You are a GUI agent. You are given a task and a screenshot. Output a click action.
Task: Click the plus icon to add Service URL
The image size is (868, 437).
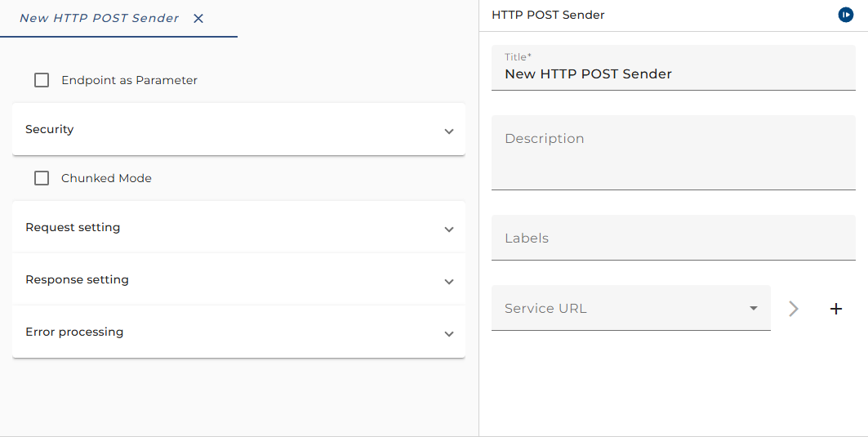pyautogui.click(x=836, y=309)
